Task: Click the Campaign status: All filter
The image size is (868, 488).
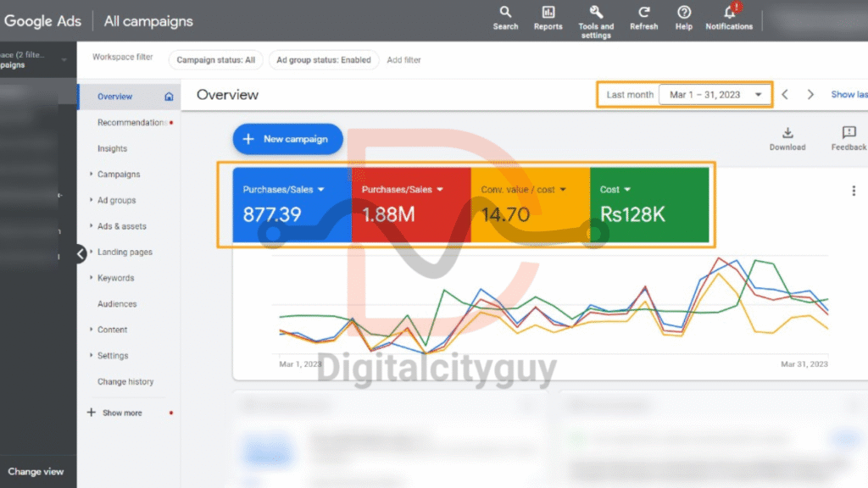Action: point(215,60)
